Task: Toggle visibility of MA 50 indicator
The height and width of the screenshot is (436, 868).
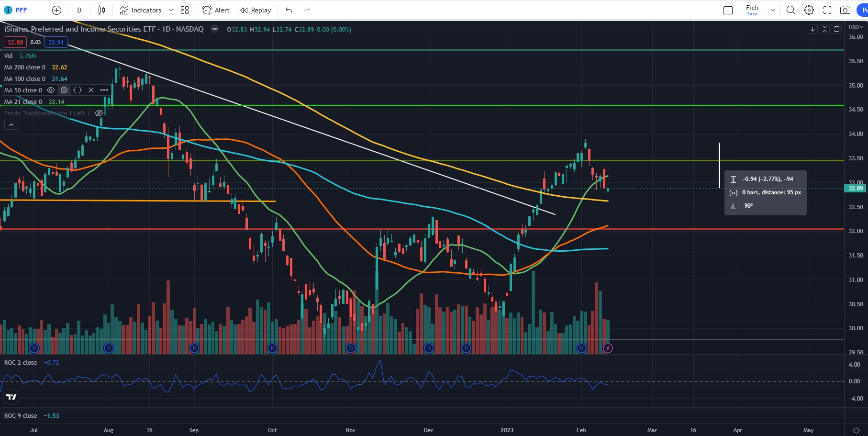Action: coord(51,90)
